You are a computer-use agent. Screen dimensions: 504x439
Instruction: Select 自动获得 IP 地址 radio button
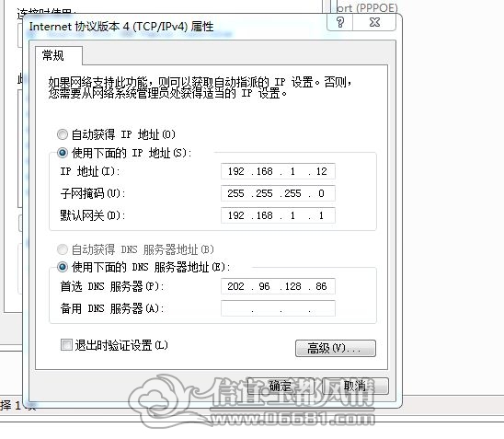[x=62, y=134]
